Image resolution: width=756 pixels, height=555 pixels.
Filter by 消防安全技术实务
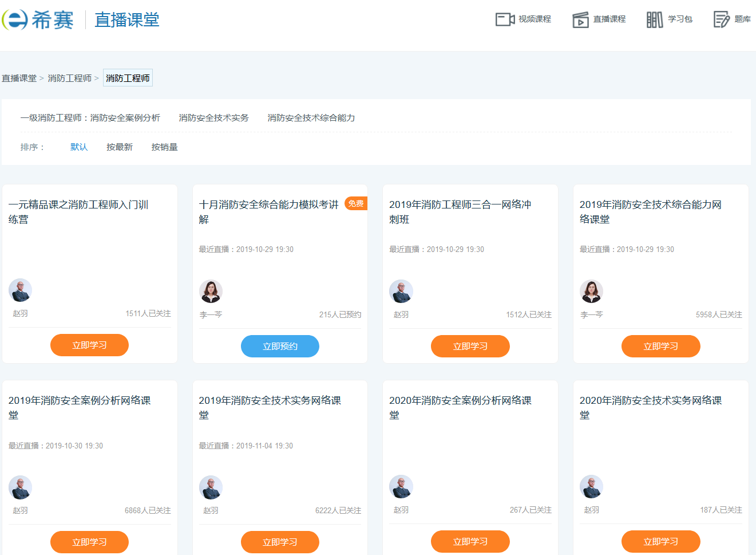213,118
